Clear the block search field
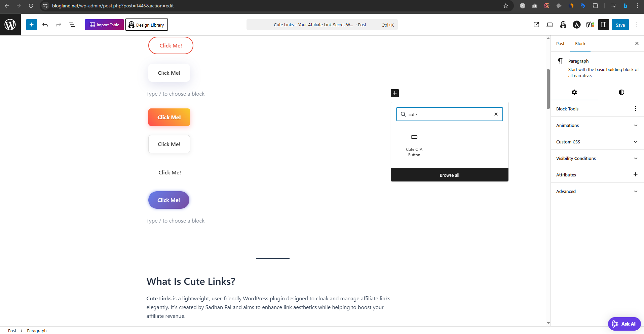This screenshot has height=334, width=644. coord(496,114)
